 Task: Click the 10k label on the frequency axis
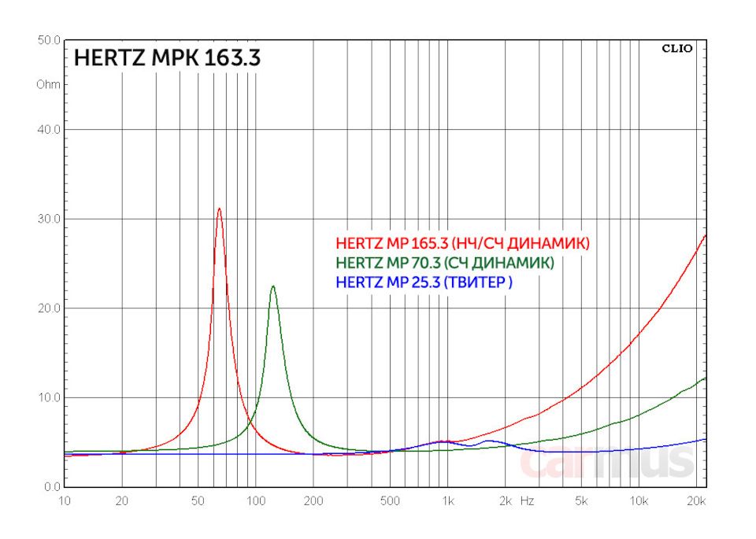[639, 501]
